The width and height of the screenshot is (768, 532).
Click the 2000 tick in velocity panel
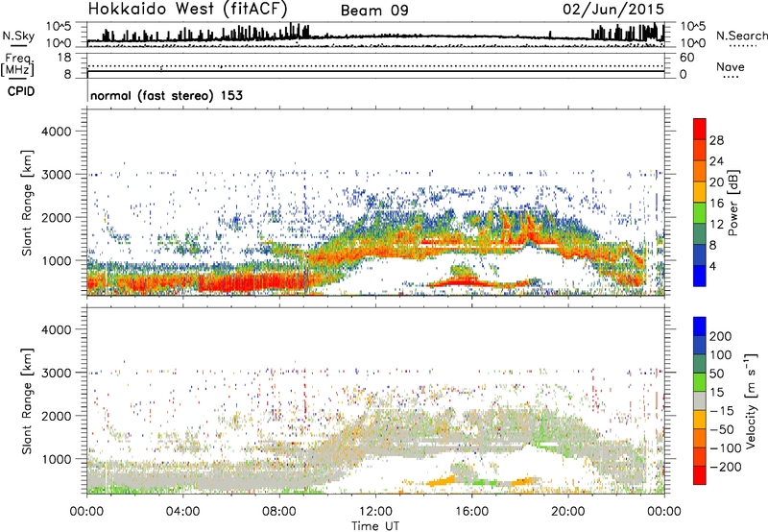(56, 416)
